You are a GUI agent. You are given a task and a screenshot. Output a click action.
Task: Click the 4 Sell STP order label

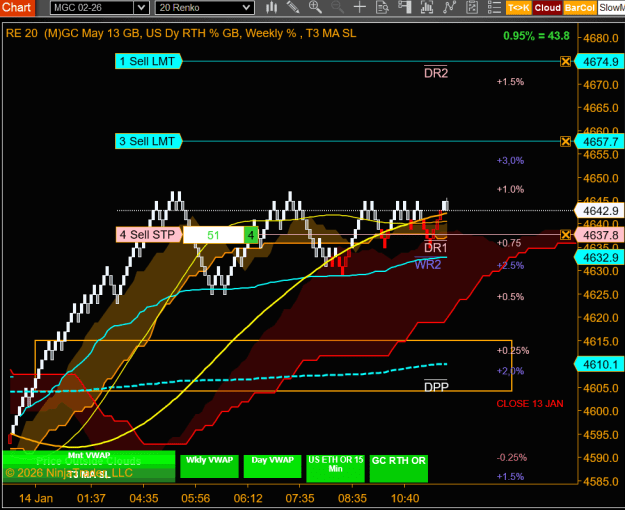tap(148, 234)
